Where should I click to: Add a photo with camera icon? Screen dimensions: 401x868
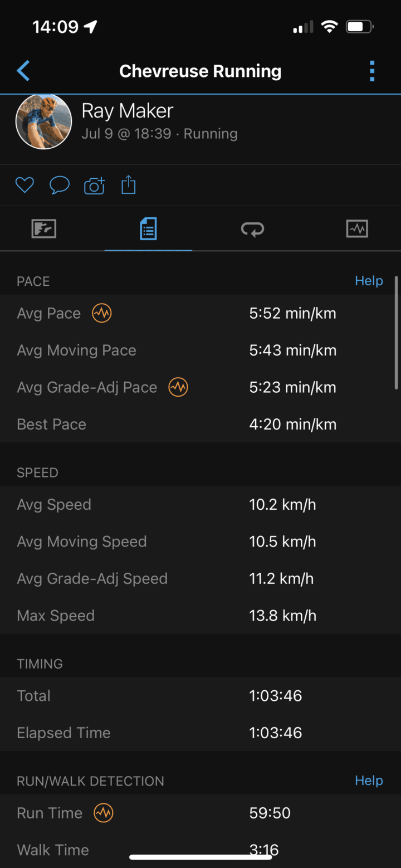94,186
